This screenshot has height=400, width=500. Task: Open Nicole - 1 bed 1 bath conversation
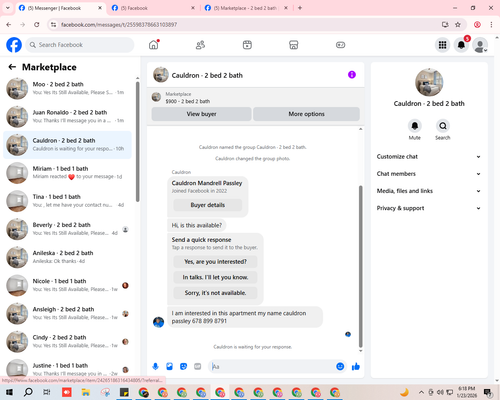click(x=67, y=285)
